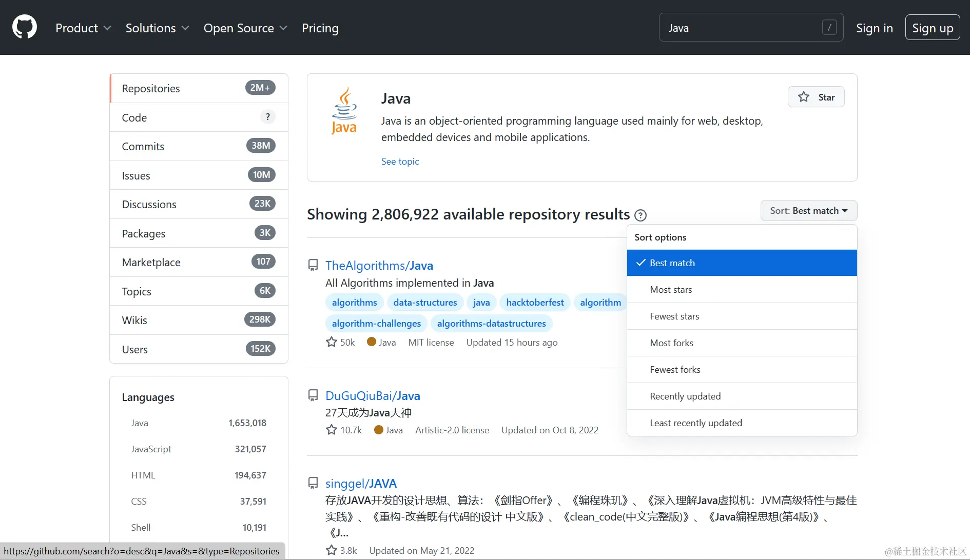Open the singgel/JAVA repository
970x560 pixels.
click(x=361, y=483)
